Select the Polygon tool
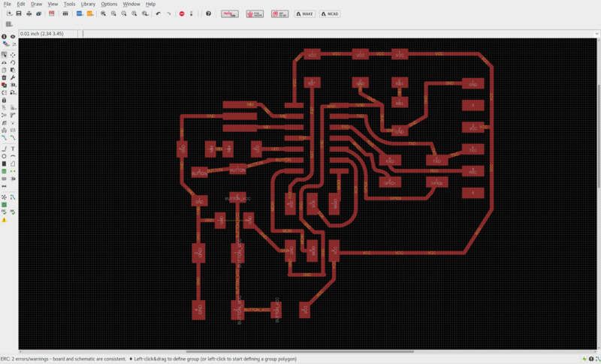This screenshot has width=601, height=364. point(13,164)
